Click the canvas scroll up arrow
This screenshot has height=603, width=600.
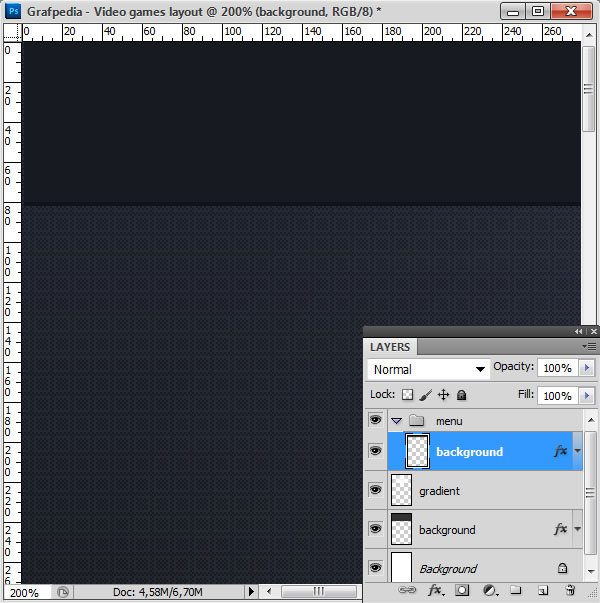(x=589, y=35)
